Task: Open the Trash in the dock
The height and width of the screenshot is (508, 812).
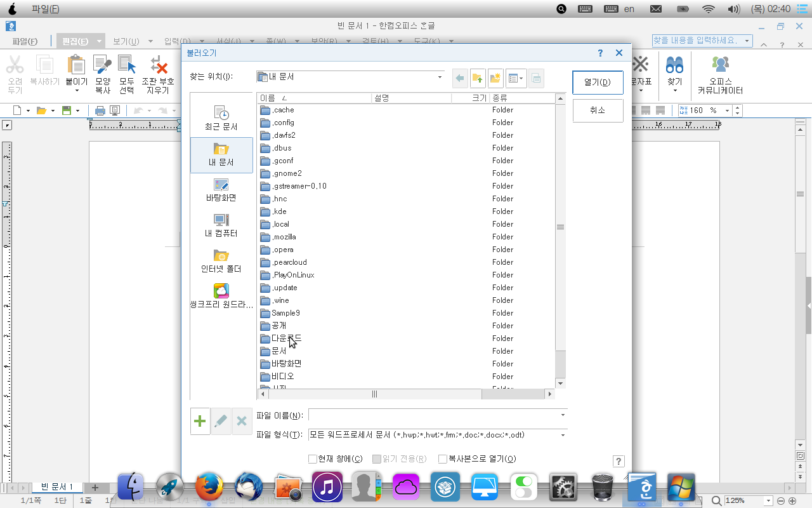Action: pos(602,487)
